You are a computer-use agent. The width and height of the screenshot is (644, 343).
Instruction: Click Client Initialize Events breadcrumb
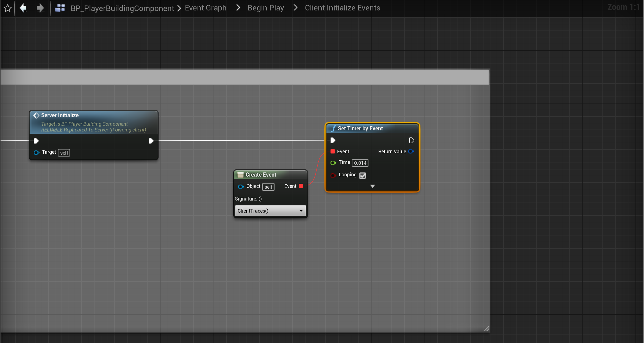[342, 8]
